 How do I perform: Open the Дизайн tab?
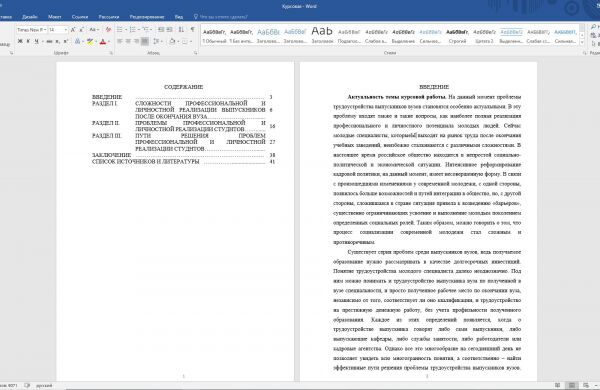(29, 17)
